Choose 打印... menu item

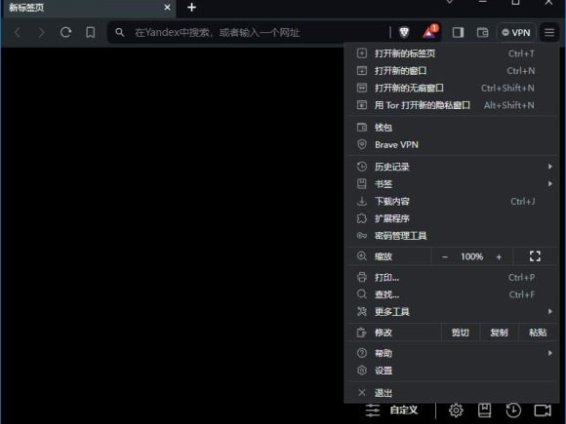(451, 277)
